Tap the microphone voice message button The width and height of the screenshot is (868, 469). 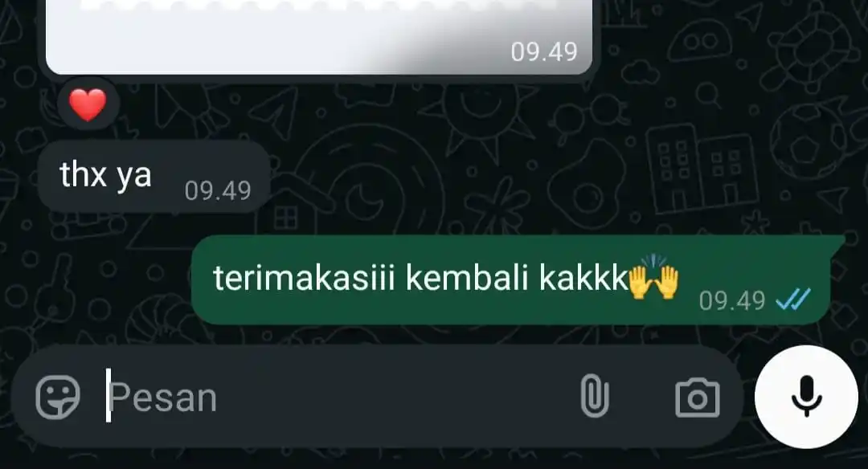click(x=807, y=396)
